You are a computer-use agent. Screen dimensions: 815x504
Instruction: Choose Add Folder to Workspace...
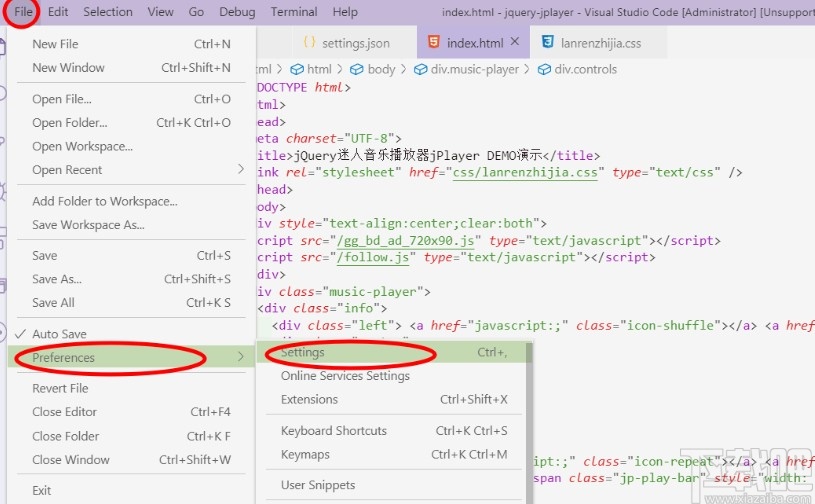(x=131, y=201)
